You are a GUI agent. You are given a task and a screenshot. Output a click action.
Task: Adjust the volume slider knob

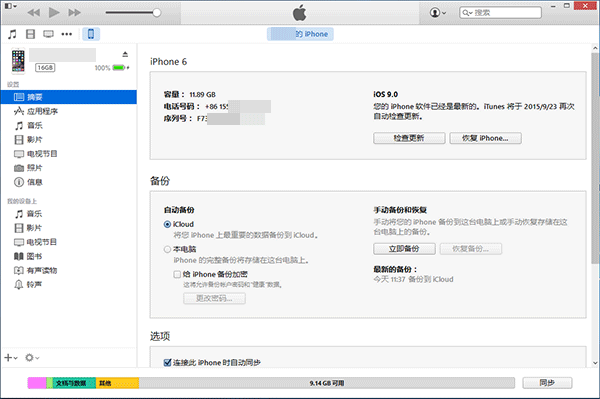point(157,13)
